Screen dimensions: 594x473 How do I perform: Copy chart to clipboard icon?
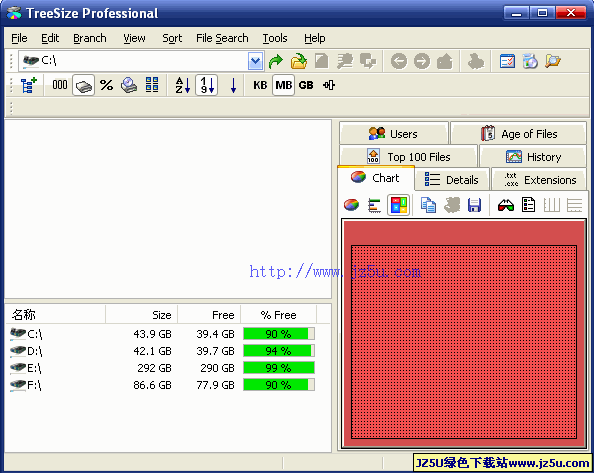click(x=428, y=205)
